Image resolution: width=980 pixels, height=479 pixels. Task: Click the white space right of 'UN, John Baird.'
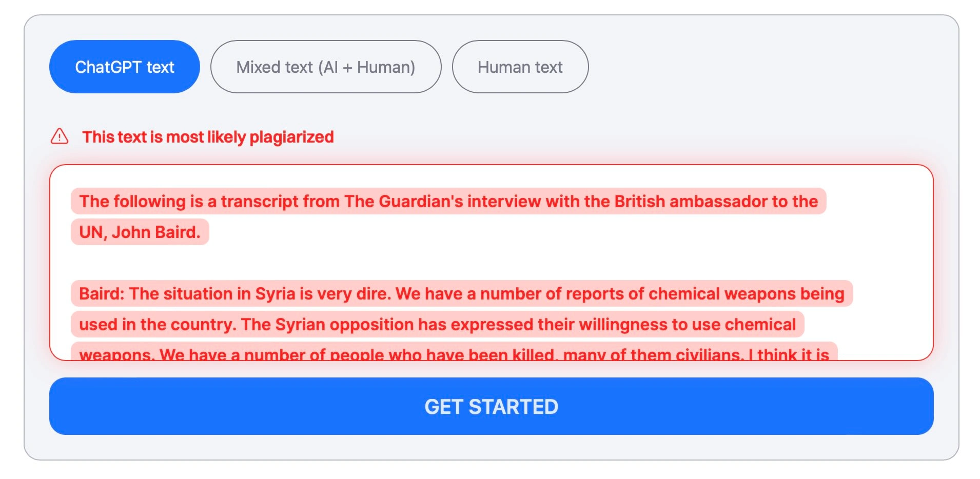[x=559, y=232]
